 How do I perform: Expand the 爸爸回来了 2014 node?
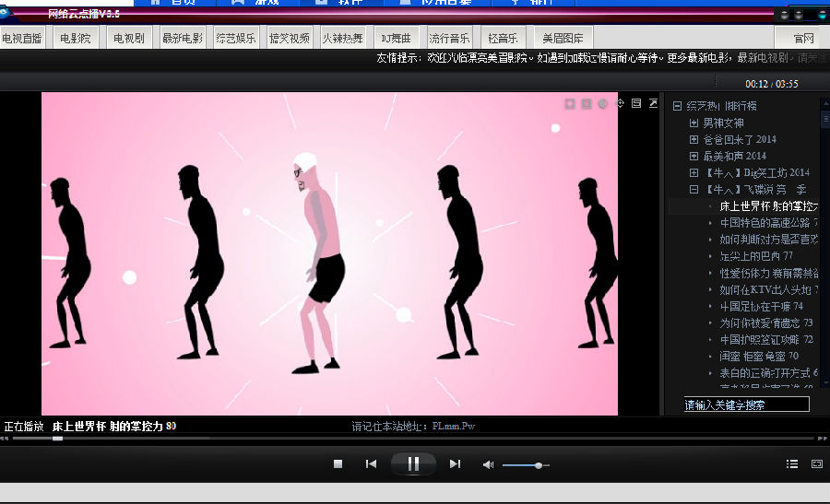694,139
